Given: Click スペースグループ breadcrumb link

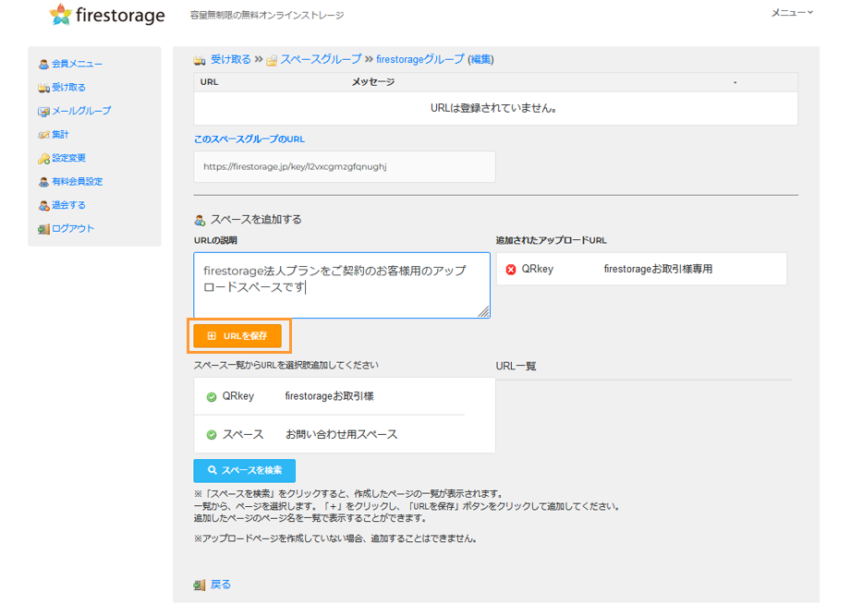Looking at the screenshot, I should pos(321,59).
